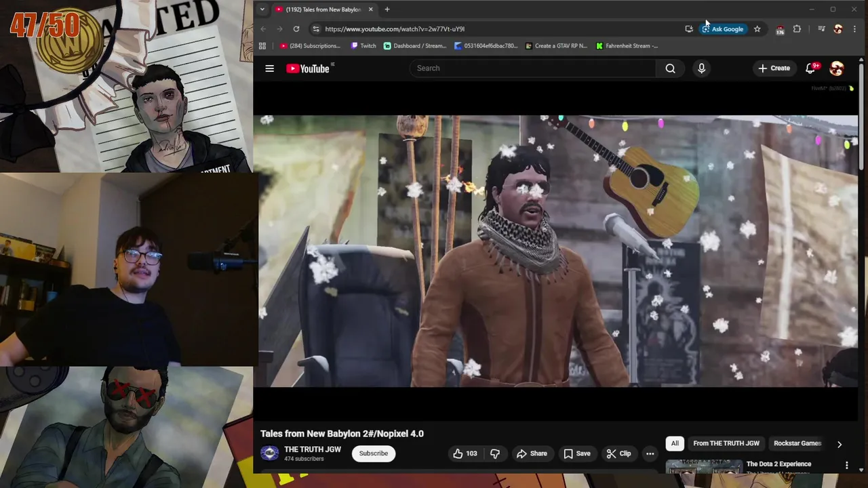Image resolution: width=868 pixels, height=488 pixels.
Task: Click the YouTube search magnifier button
Action: coord(670,68)
